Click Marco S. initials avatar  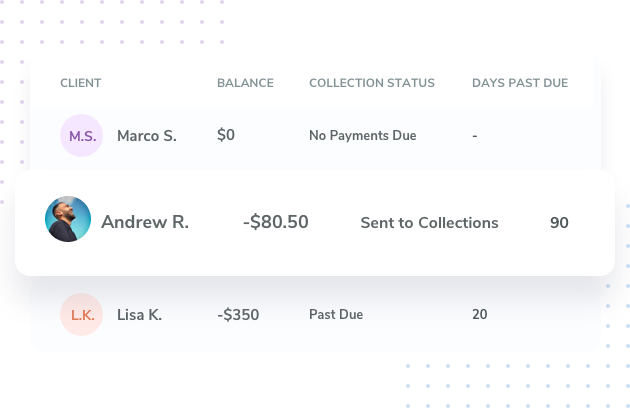coord(81,136)
